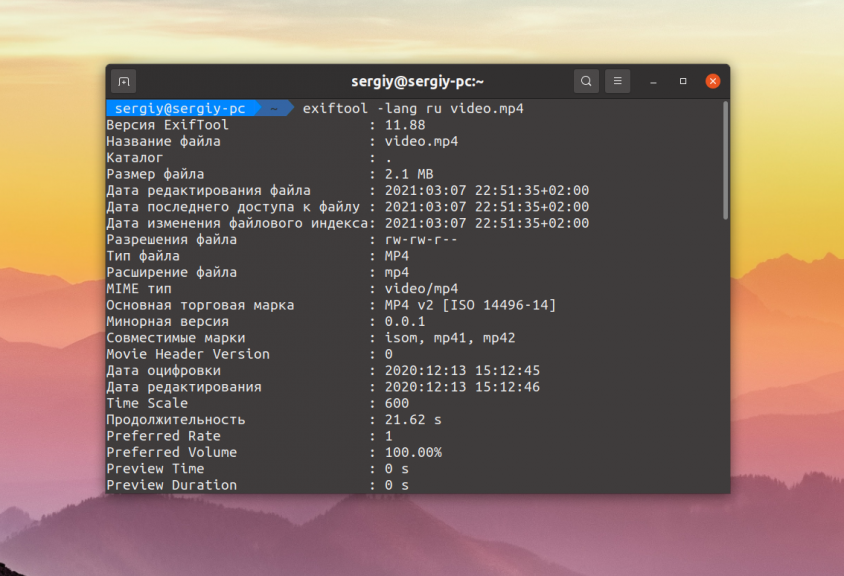Click the file name value video.mp4
Viewport: 844px width, 576px height.
(x=421, y=141)
